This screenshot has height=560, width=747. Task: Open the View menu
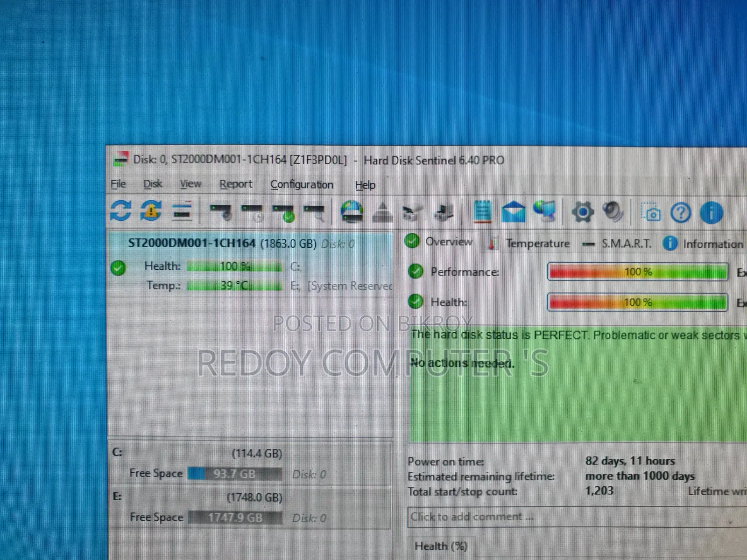point(190,184)
